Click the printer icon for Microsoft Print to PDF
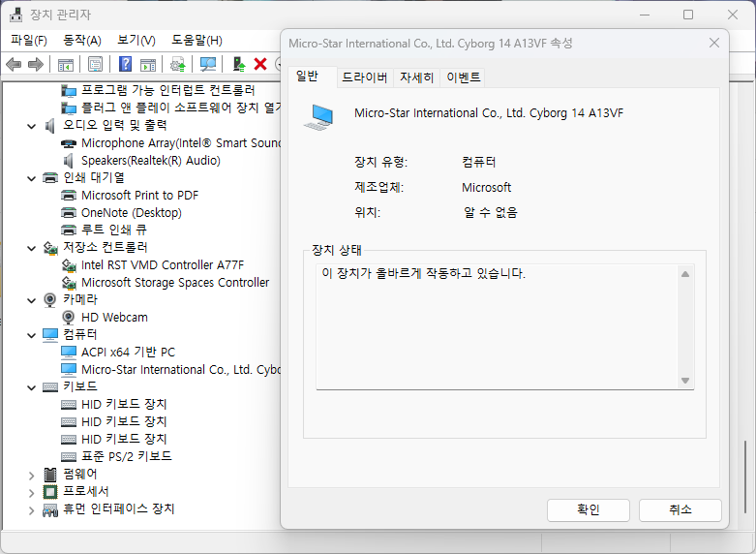756x554 pixels. (x=69, y=196)
